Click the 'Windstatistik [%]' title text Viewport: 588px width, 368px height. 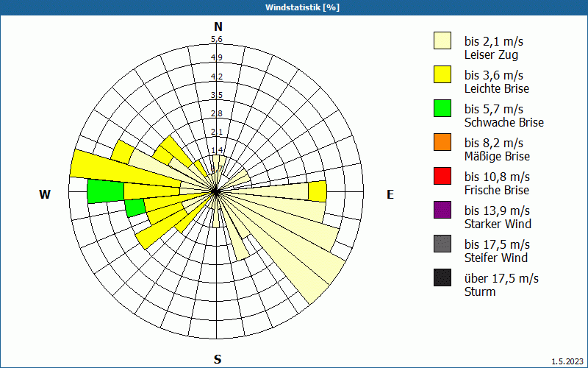pyautogui.click(x=302, y=7)
